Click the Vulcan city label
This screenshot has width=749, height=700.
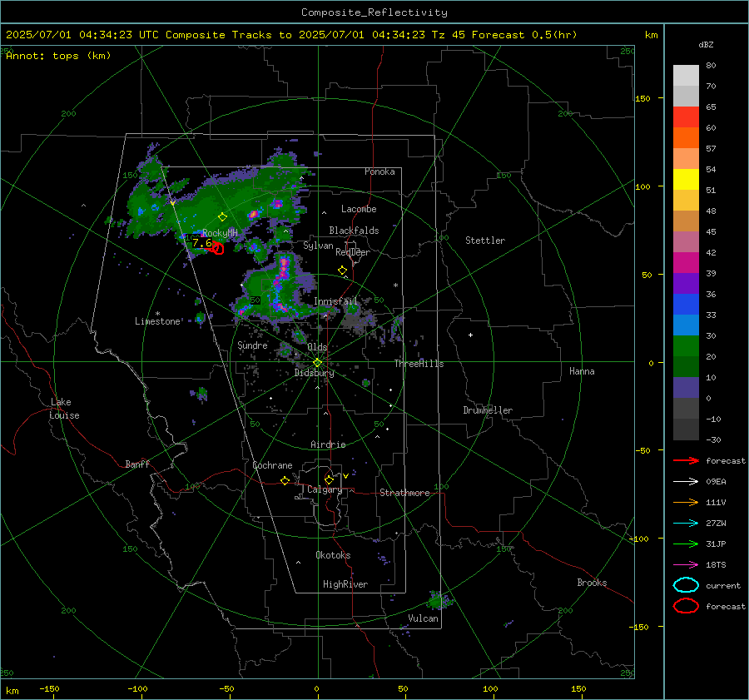(423, 618)
